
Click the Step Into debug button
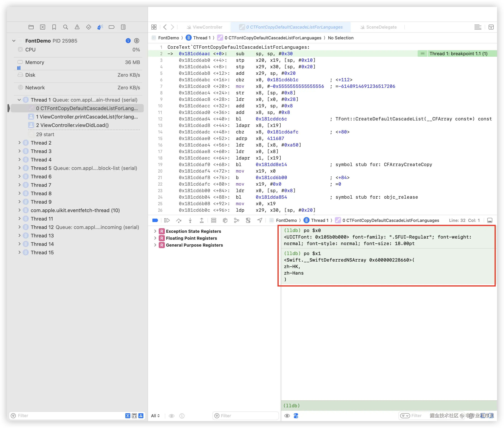pyautogui.click(x=190, y=220)
